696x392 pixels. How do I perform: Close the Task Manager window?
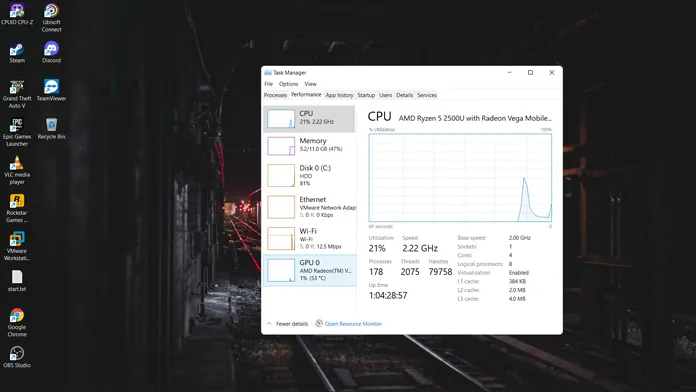pyautogui.click(x=552, y=72)
